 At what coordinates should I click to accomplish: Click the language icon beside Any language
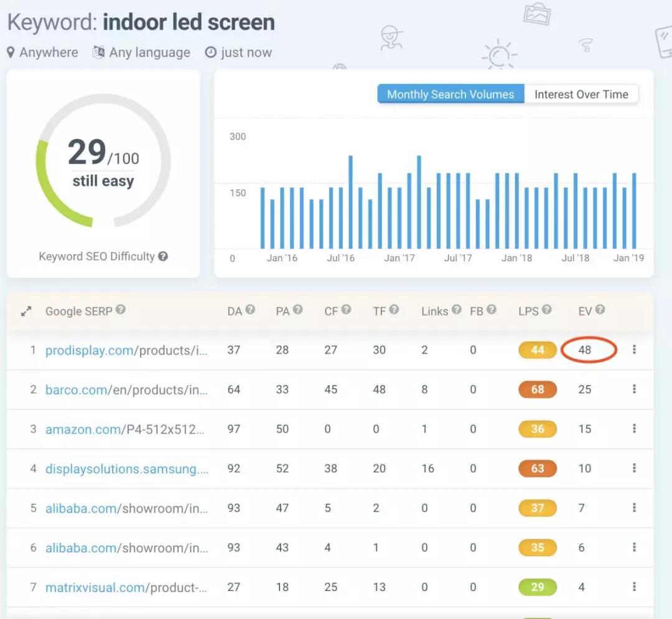pyautogui.click(x=98, y=52)
